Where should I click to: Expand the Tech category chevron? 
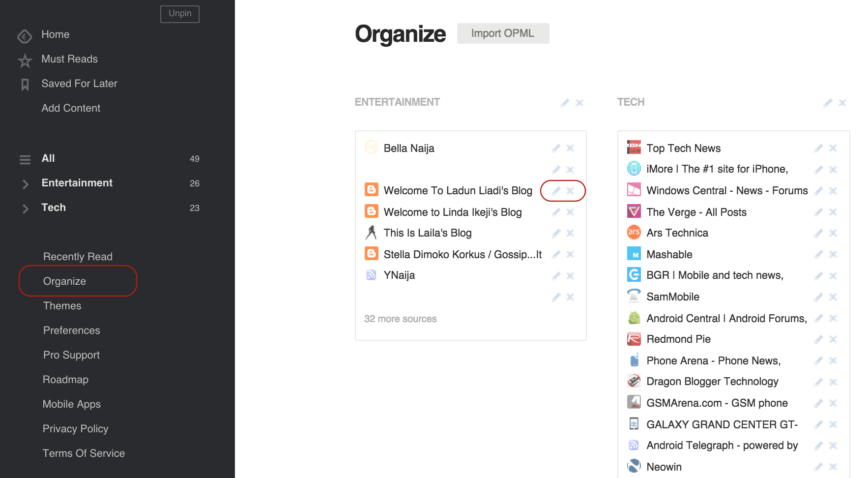[x=26, y=209]
